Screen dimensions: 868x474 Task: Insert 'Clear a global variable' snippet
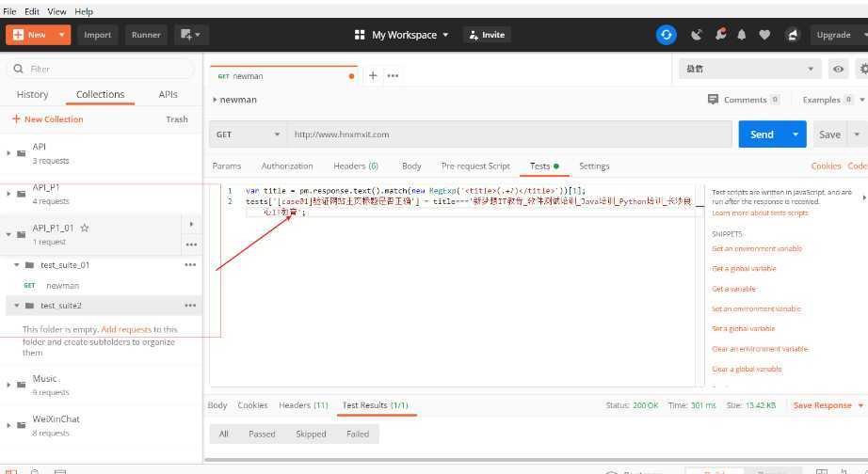pos(747,369)
